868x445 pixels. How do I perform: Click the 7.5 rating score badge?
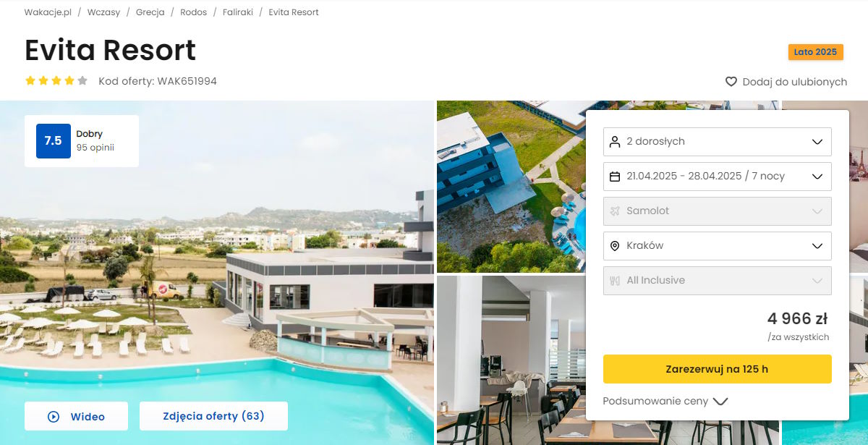54,141
